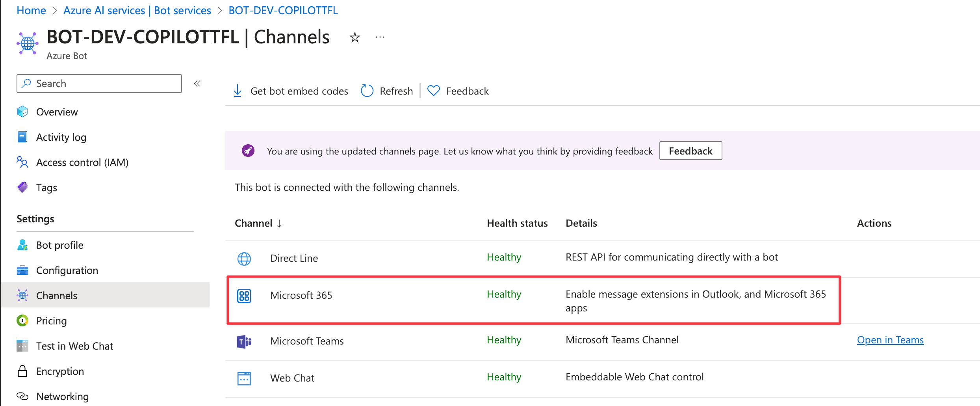Click the Test in Web Chat icon
The width and height of the screenshot is (980, 406).
pyautogui.click(x=22, y=346)
